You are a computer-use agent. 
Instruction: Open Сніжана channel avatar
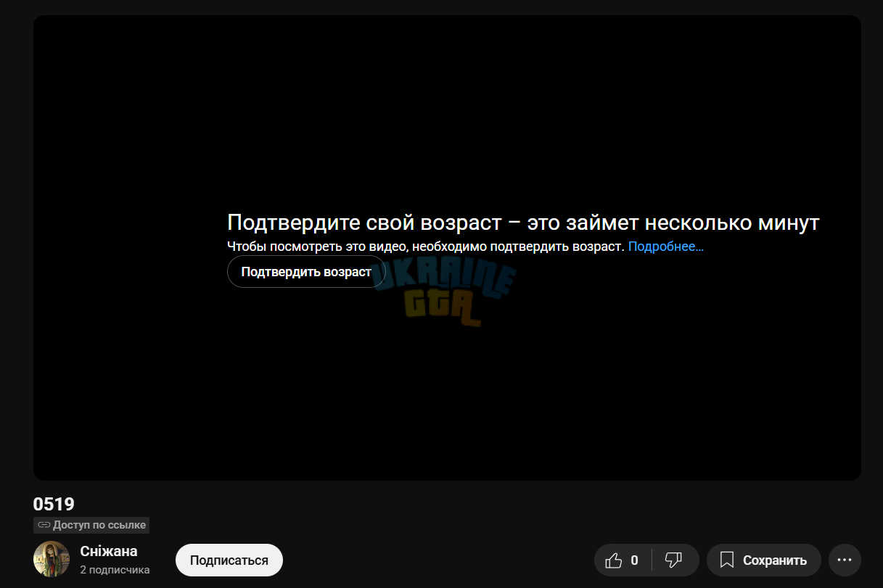click(52, 559)
